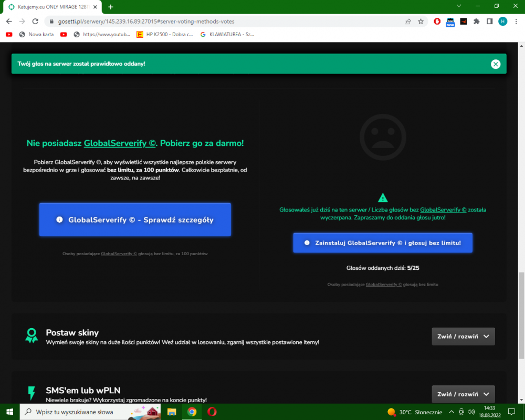Image resolution: width=525 pixels, height=420 pixels.
Task: Collapse or expand the Postaw skiny section
Action: point(463,337)
